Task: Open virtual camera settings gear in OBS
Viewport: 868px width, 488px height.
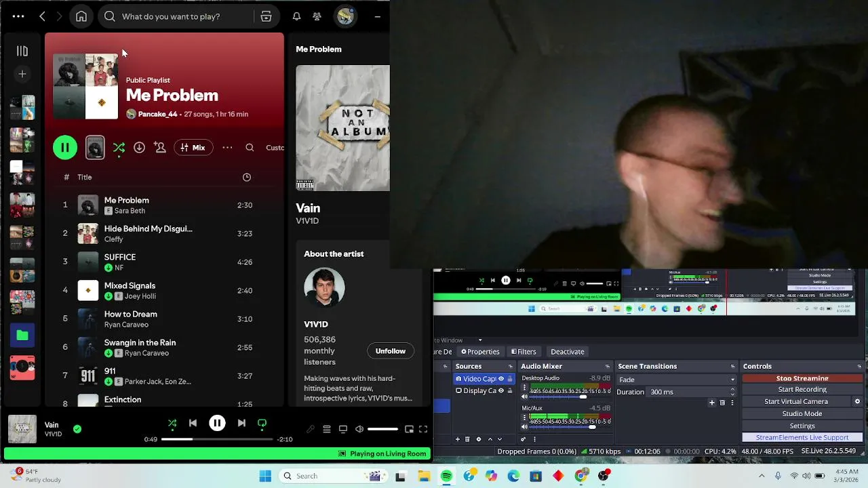Action: pos(857,401)
